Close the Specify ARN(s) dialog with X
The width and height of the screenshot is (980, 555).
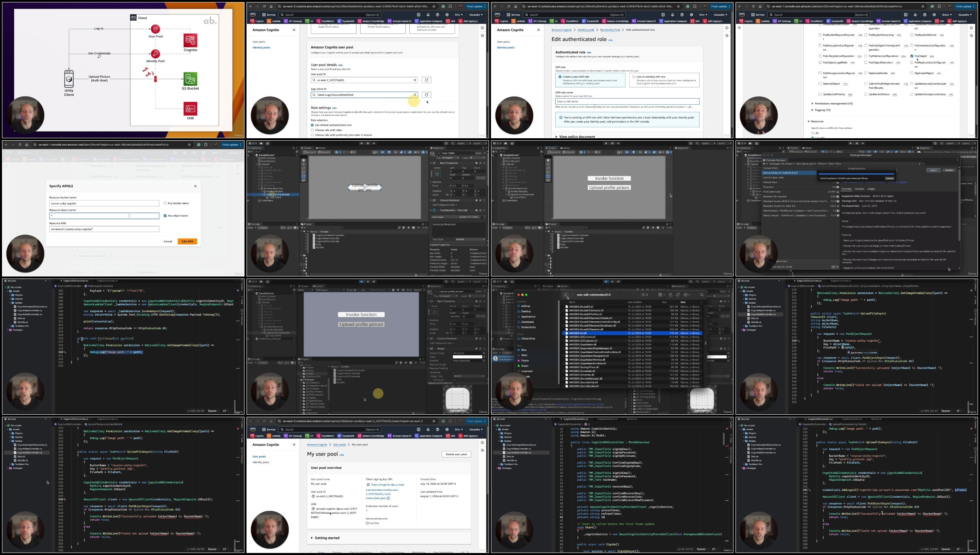(195, 186)
